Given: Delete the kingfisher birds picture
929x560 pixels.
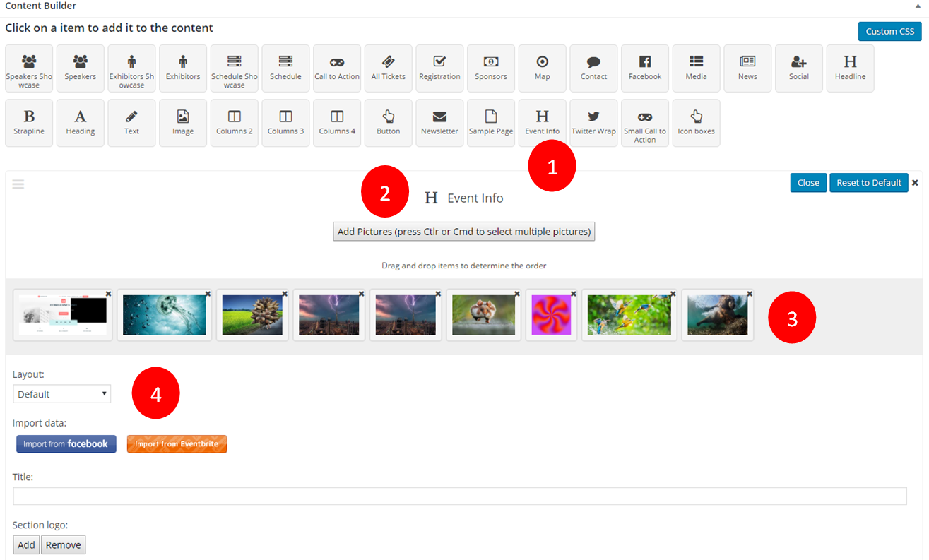Looking at the screenshot, I should (673, 294).
